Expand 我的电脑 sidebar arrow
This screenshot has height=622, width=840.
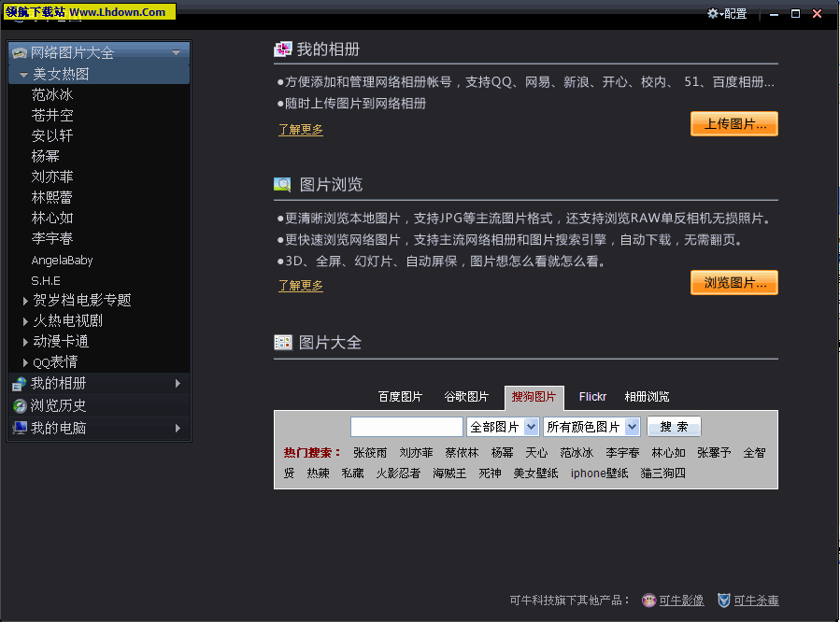pyautogui.click(x=178, y=429)
